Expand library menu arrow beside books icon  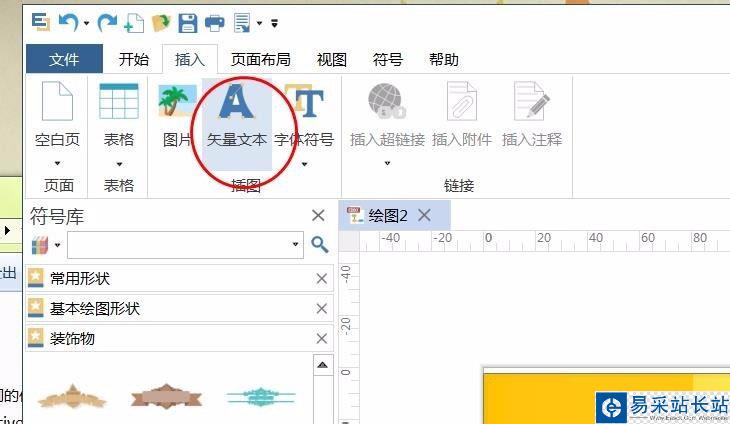click(x=57, y=245)
